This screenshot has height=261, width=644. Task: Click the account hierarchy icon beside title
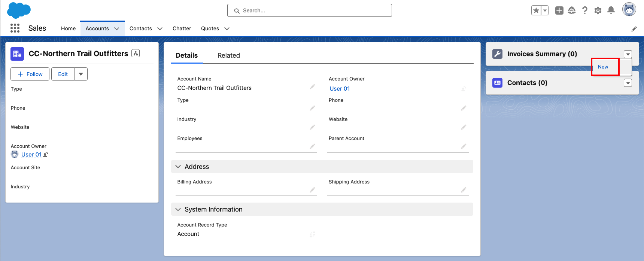[x=136, y=54]
